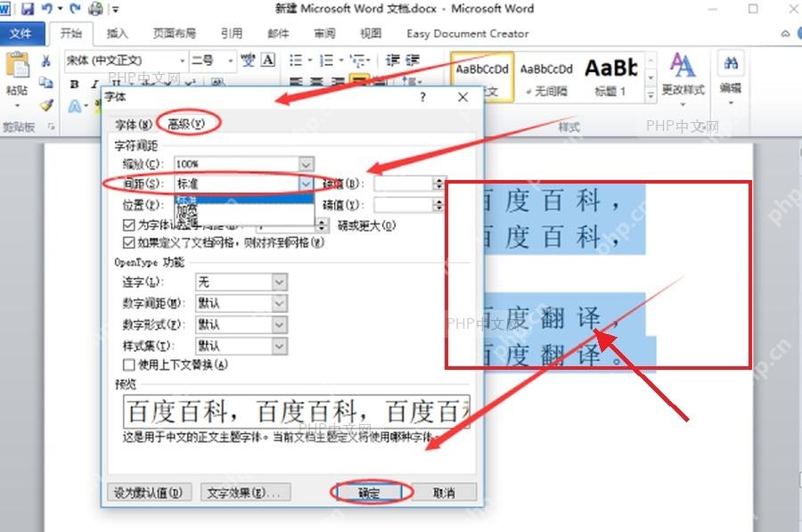Click the spacing 磅值(B) input field
The width and height of the screenshot is (802, 532).
[x=404, y=184]
